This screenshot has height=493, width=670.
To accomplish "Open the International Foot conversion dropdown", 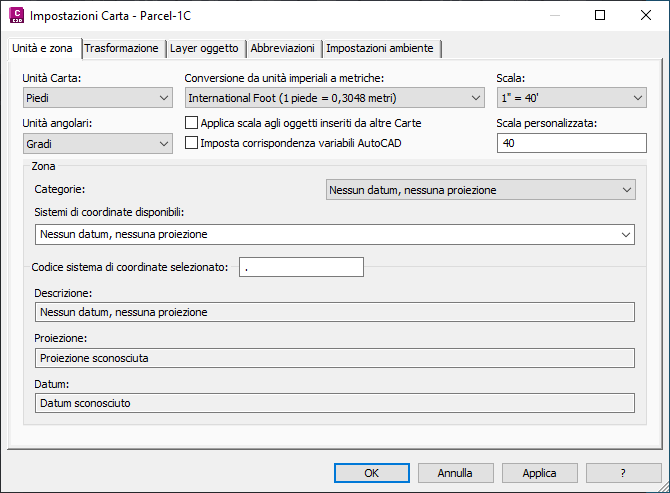I will (x=335, y=98).
